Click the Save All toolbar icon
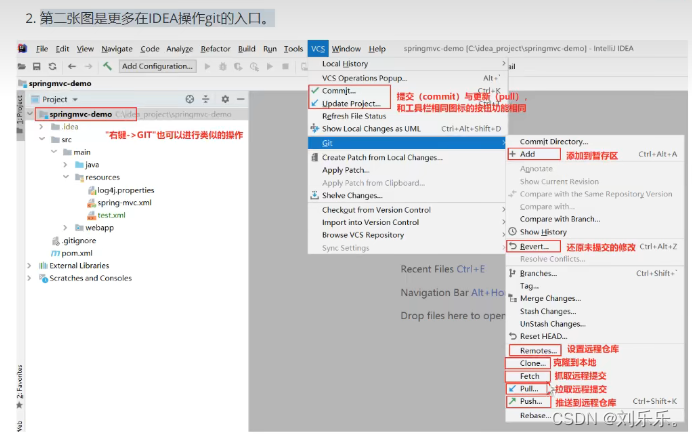 coord(37,67)
